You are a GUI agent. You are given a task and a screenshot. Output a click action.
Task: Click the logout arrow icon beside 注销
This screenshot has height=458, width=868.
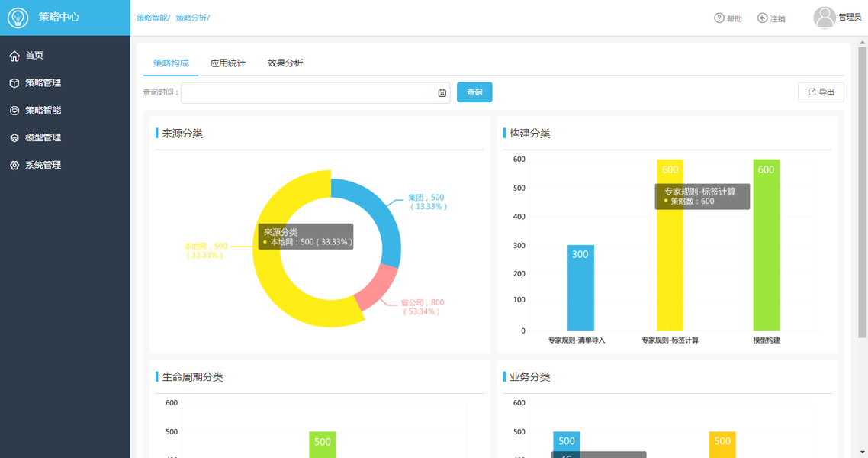(762, 18)
